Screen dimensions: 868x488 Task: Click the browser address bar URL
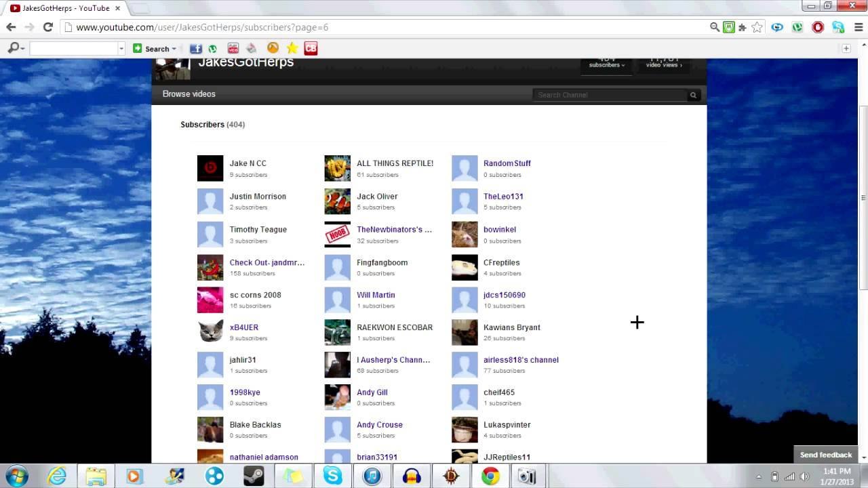coord(202,27)
